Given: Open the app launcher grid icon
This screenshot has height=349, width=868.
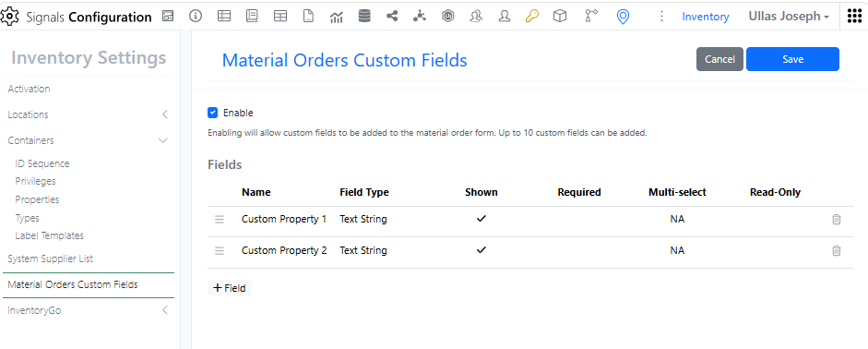Looking at the screenshot, I should 855,17.
